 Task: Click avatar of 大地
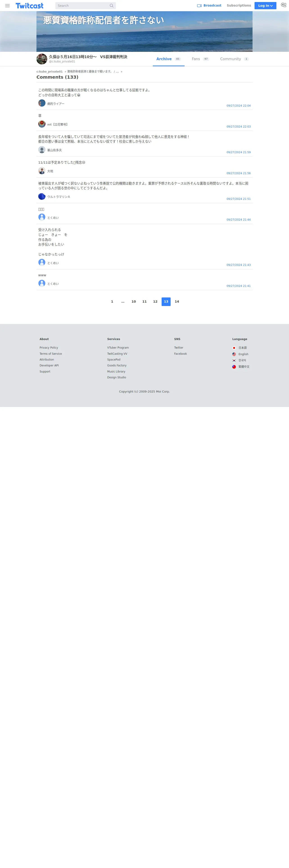coord(42,171)
